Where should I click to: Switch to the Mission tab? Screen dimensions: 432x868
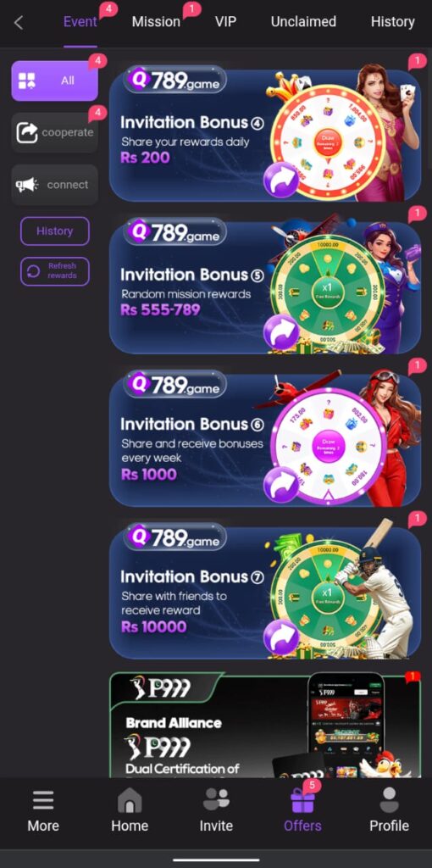click(x=156, y=22)
